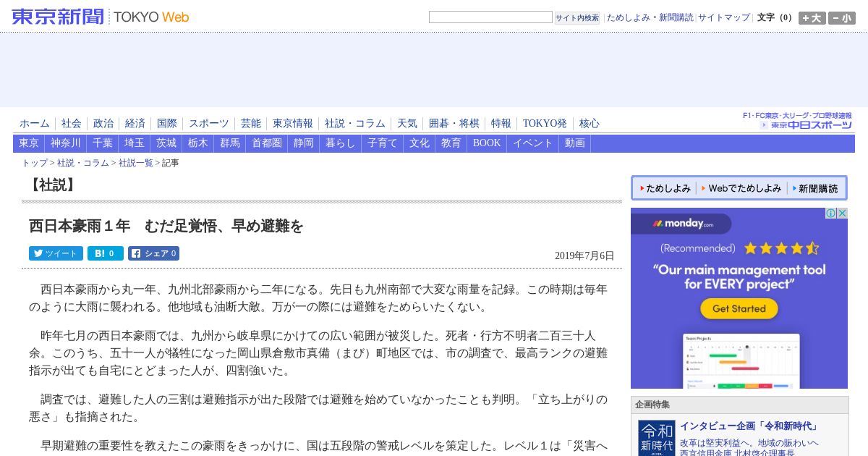Click the 企画特集 sidebar heading
This screenshot has width=868, height=456.
point(653,405)
